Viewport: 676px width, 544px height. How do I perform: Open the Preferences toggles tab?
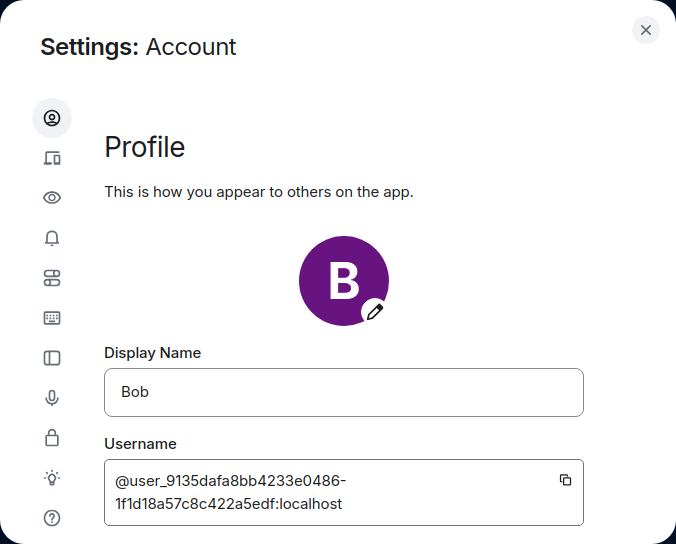[x=52, y=278]
